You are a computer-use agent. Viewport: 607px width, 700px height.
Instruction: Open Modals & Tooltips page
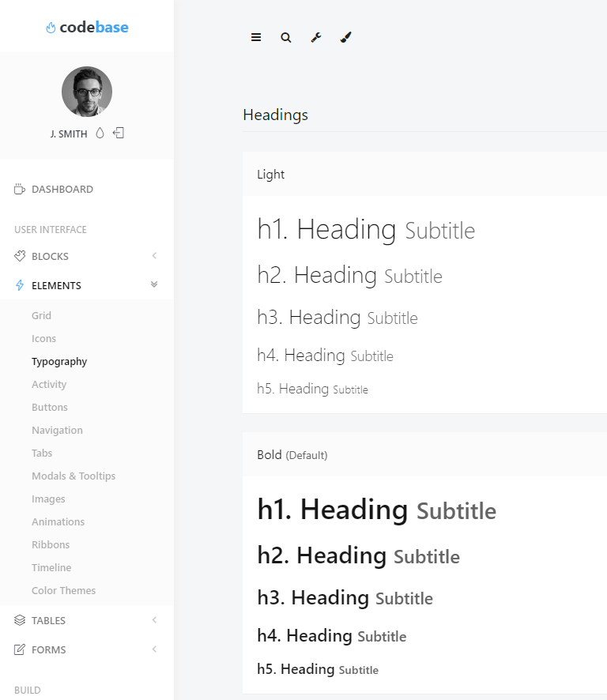click(x=74, y=476)
